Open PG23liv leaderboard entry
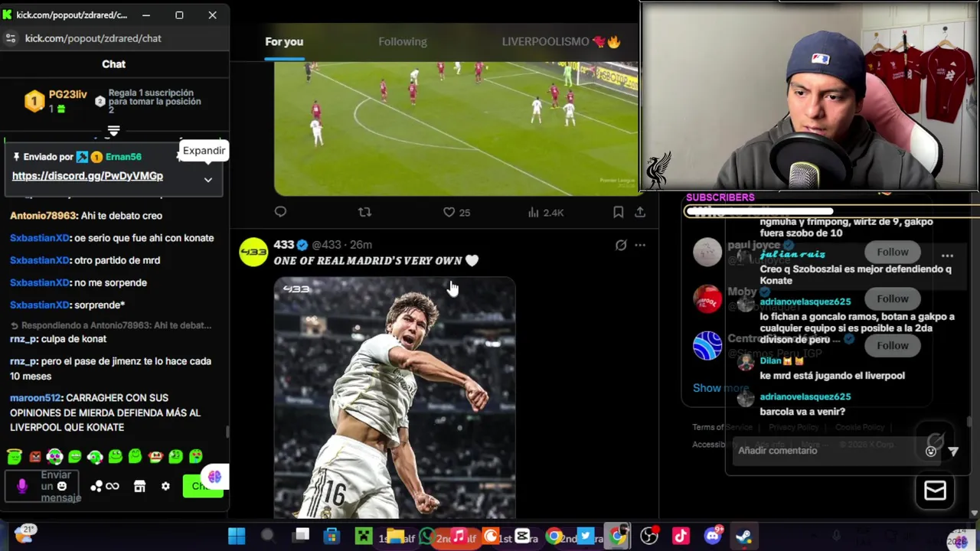Viewport: 980px width, 551px height. tap(57, 101)
